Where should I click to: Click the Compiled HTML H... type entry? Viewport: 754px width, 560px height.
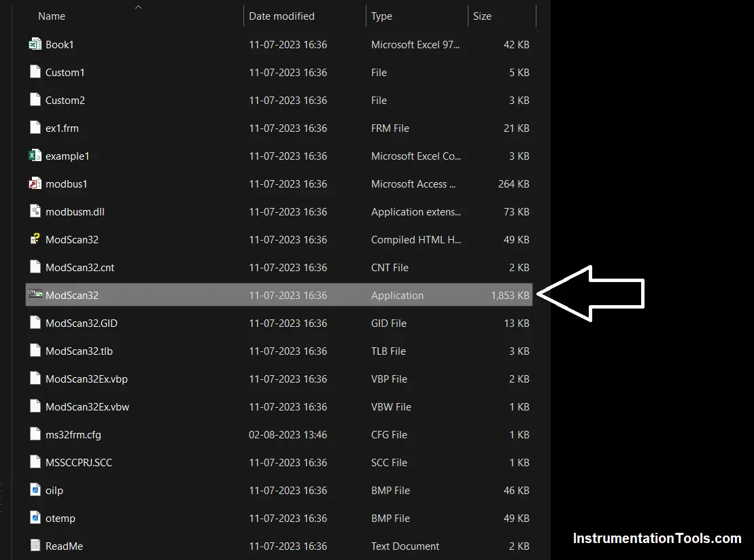coord(416,240)
